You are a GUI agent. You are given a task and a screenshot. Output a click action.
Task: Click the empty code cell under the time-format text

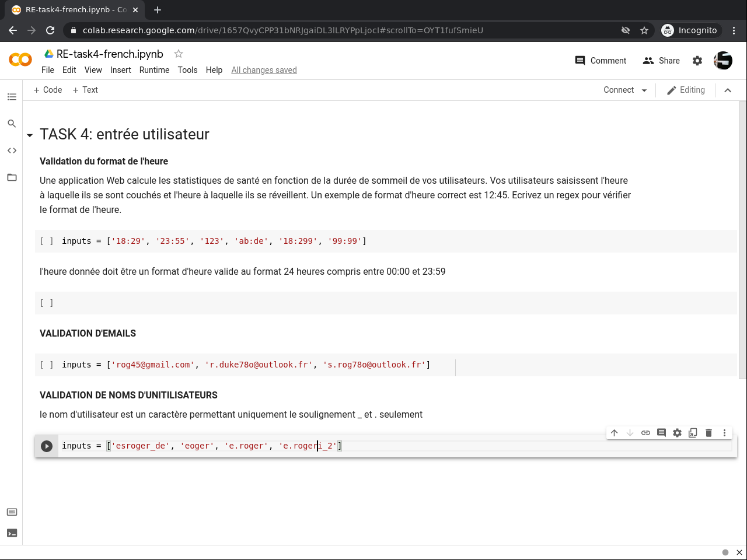click(385, 303)
